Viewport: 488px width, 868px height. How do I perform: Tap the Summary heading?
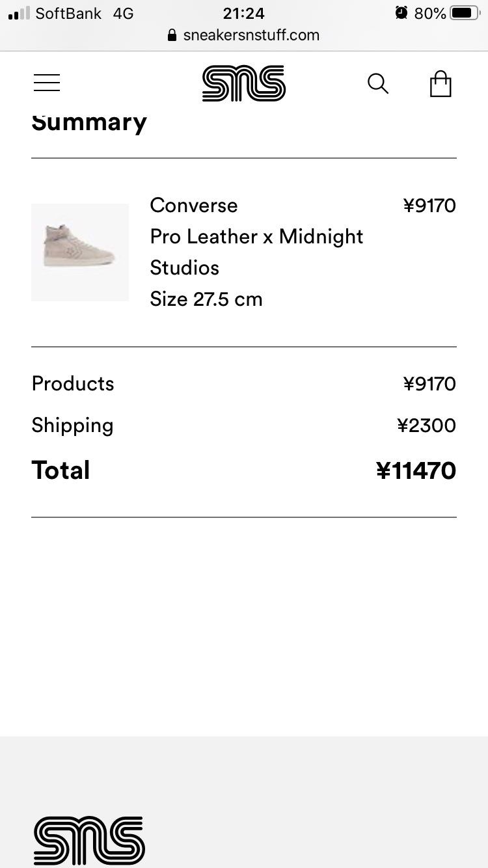(x=89, y=122)
